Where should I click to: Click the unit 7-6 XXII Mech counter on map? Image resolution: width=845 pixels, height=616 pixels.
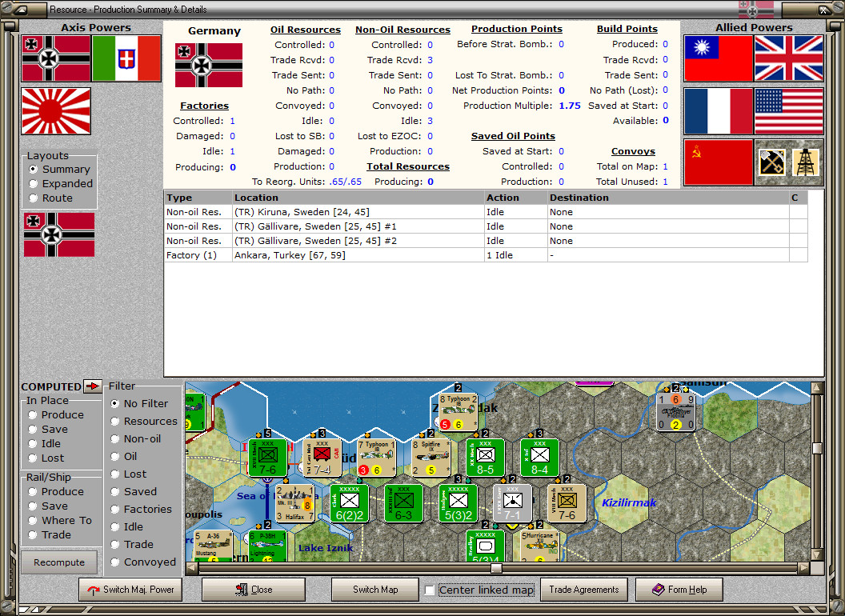268,458
